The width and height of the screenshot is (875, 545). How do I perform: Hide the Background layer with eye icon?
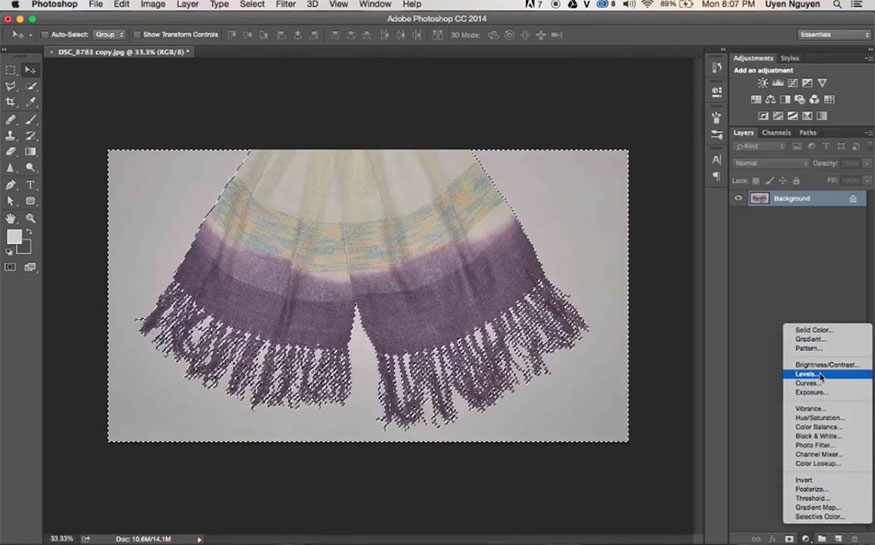(x=738, y=198)
